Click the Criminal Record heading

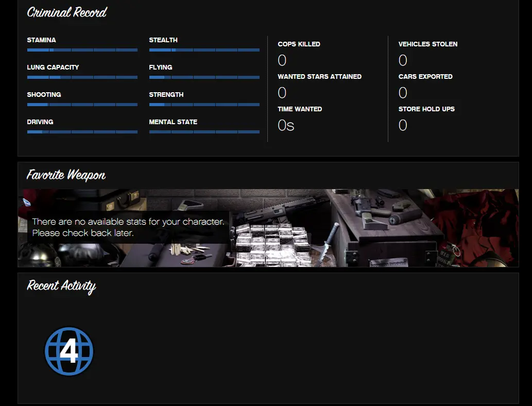[x=67, y=12]
